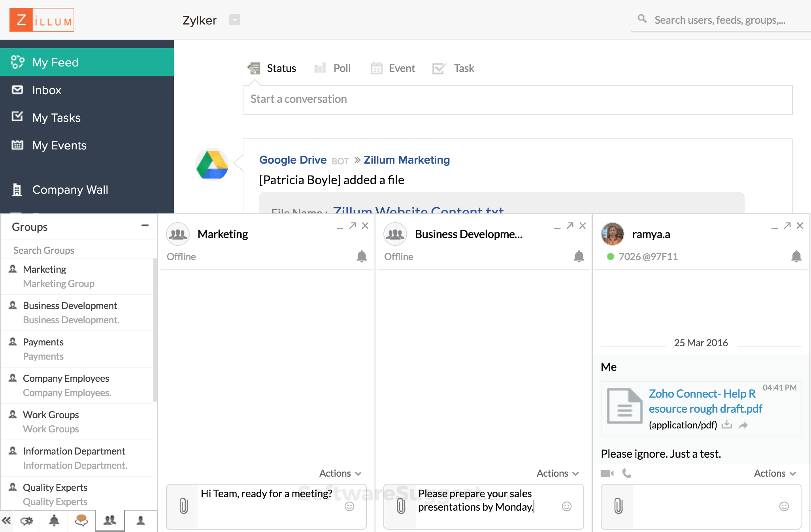Open chat settings icon in the bottom bar
811x532 pixels.
(x=27, y=521)
